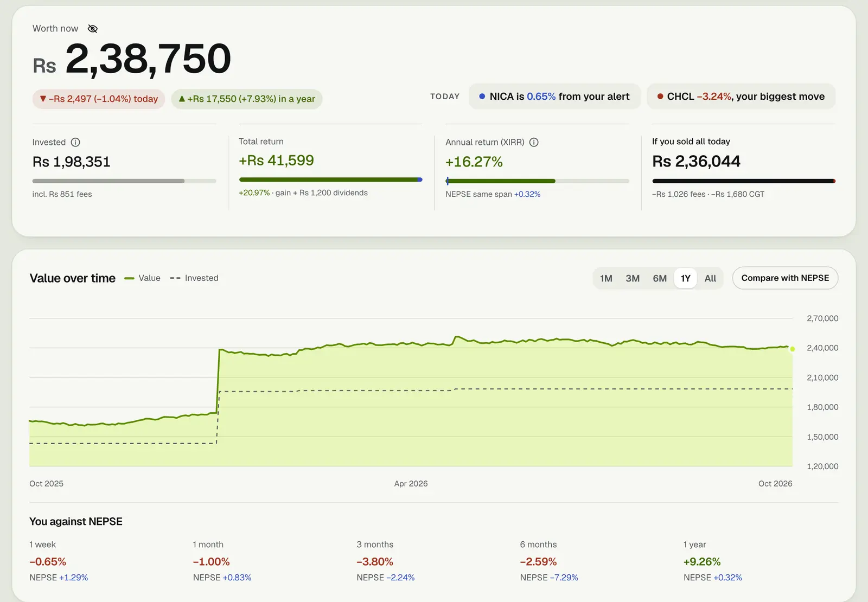Click the +16.27% annual return value
The width and height of the screenshot is (868, 602).
tap(474, 162)
